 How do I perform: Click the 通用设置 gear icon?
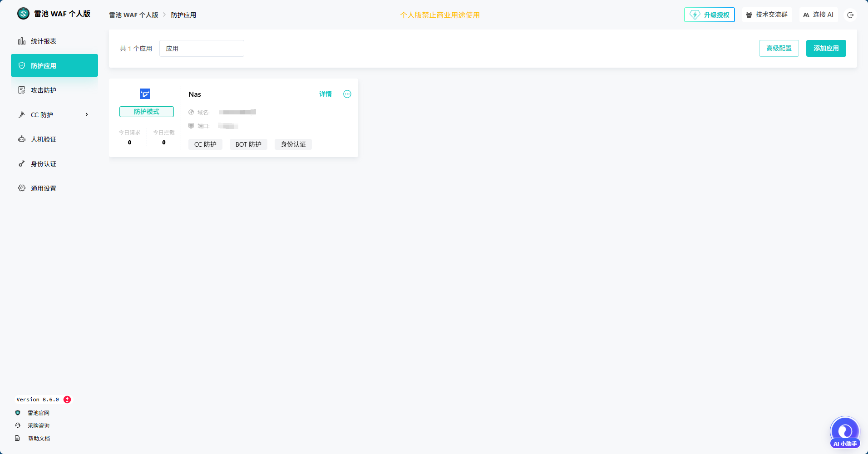click(22, 188)
